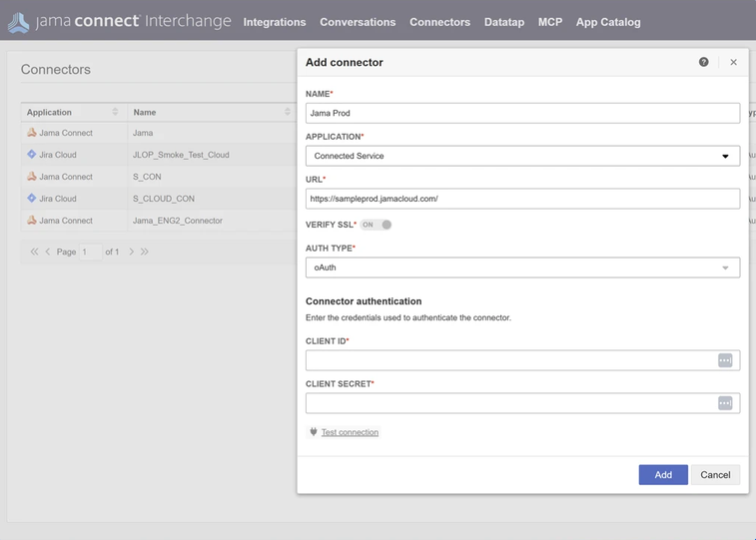Click the Client Secret input field
This screenshot has width=756, height=540.
click(x=522, y=403)
